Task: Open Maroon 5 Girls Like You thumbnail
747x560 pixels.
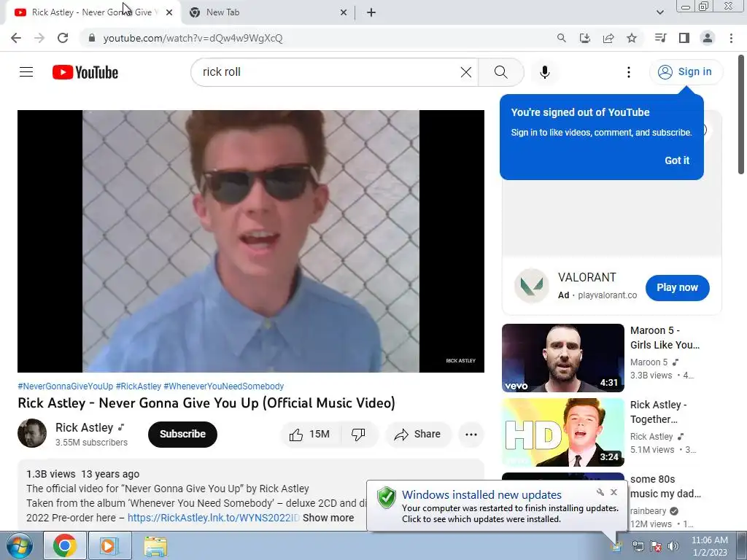Action: pos(562,357)
